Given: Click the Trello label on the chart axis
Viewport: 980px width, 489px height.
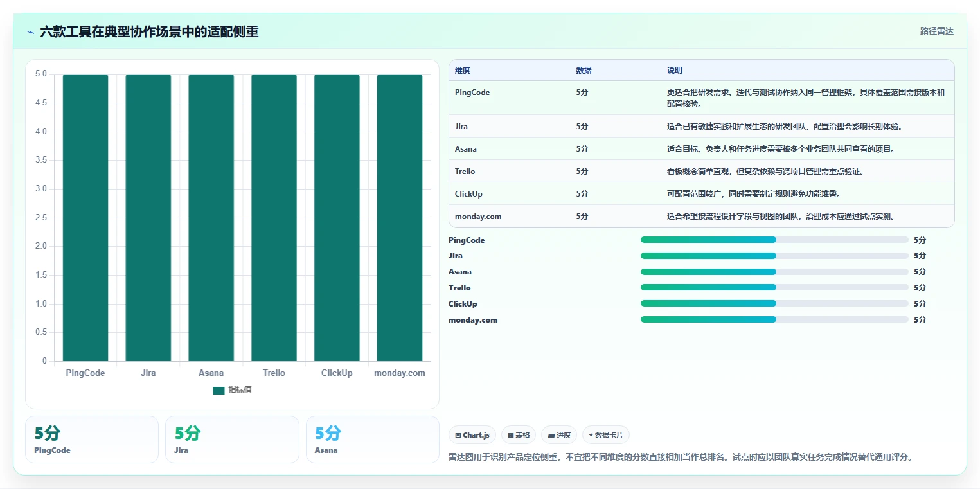Looking at the screenshot, I should coord(274,373).
